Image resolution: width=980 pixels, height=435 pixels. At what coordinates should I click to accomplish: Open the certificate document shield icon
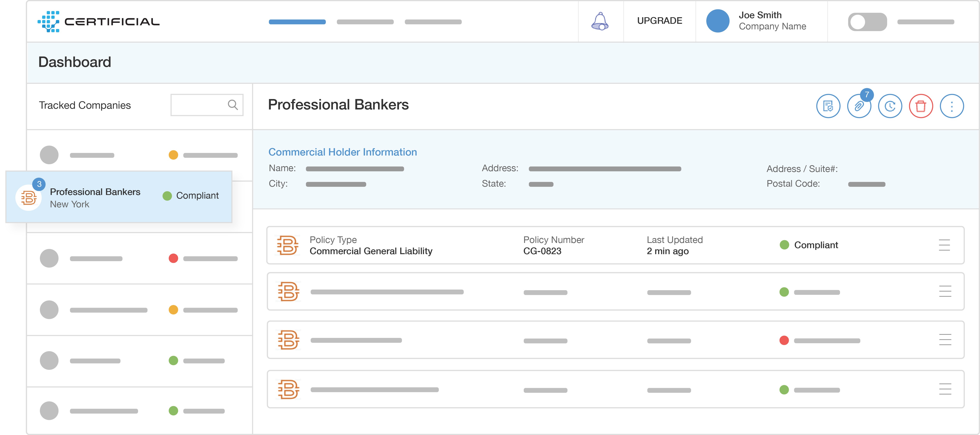coord(828,106)
